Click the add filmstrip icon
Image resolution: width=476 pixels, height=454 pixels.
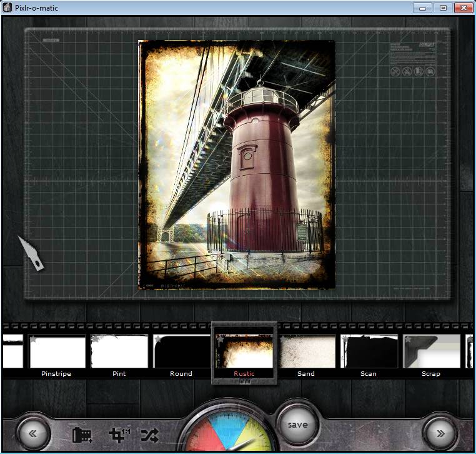82,435
